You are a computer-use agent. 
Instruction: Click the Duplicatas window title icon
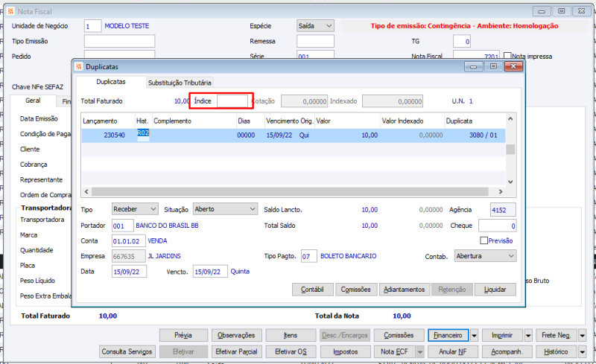point(79,66)
